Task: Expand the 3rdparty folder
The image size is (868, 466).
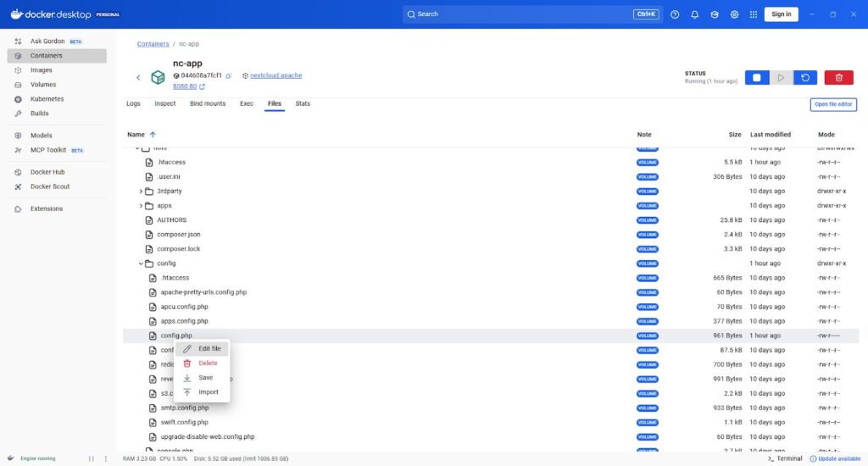Action: 141,191
